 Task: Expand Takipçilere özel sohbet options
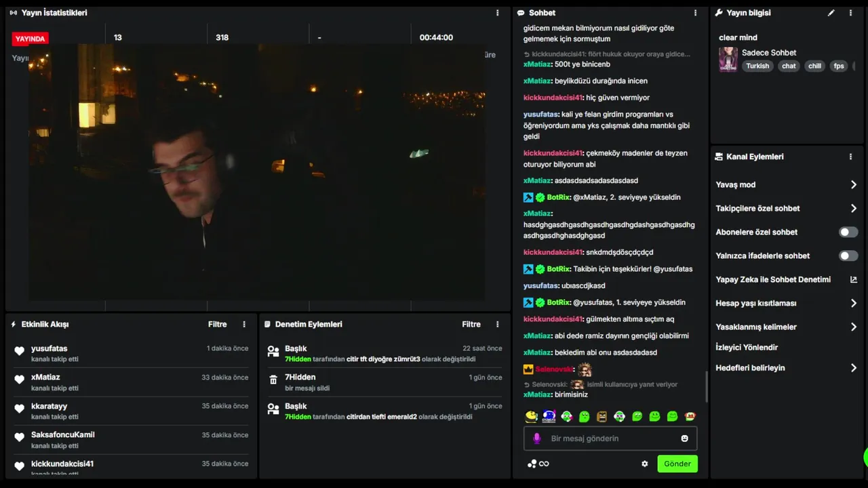tap(787, 208)
